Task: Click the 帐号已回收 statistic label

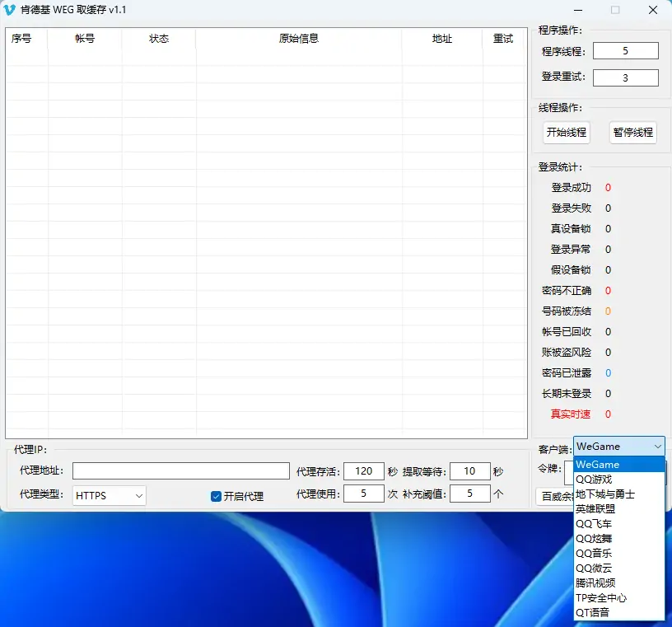Action: (x=567, y=332)
